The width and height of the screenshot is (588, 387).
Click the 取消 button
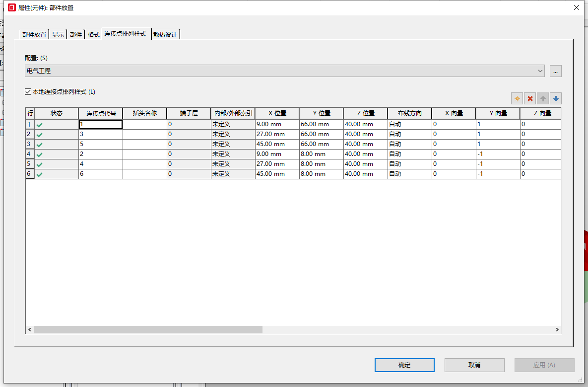[x=474, y=365]
